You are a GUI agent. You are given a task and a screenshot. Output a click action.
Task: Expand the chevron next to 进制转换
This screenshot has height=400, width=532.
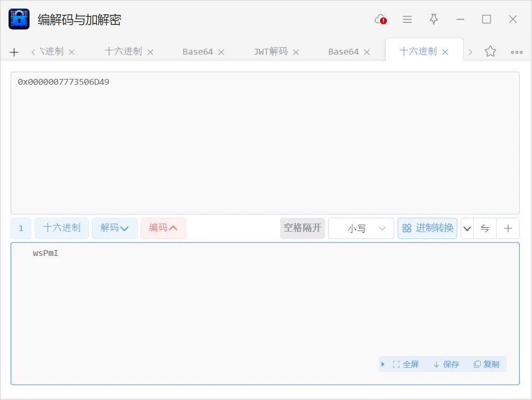click(467, 228)
